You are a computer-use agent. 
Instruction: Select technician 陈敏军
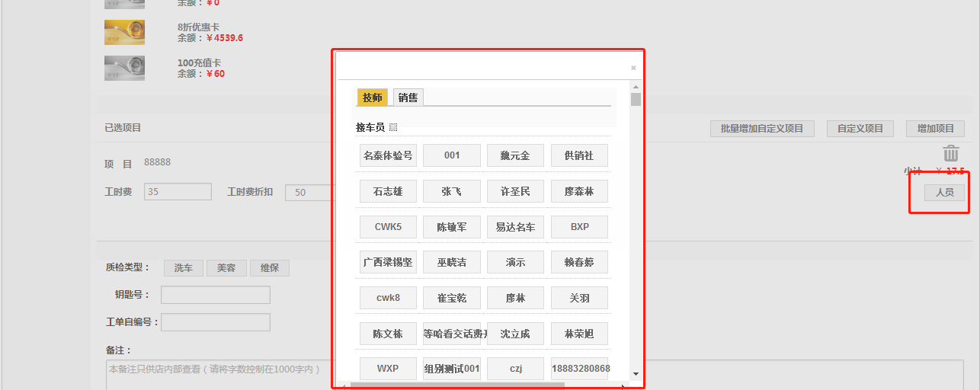click(x=451, y=227)
